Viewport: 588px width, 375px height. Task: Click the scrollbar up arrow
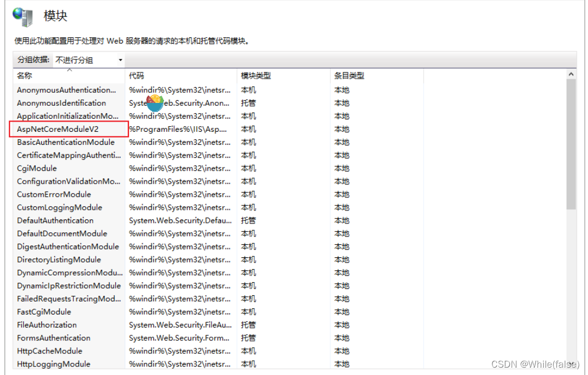(x=570, y=74)
